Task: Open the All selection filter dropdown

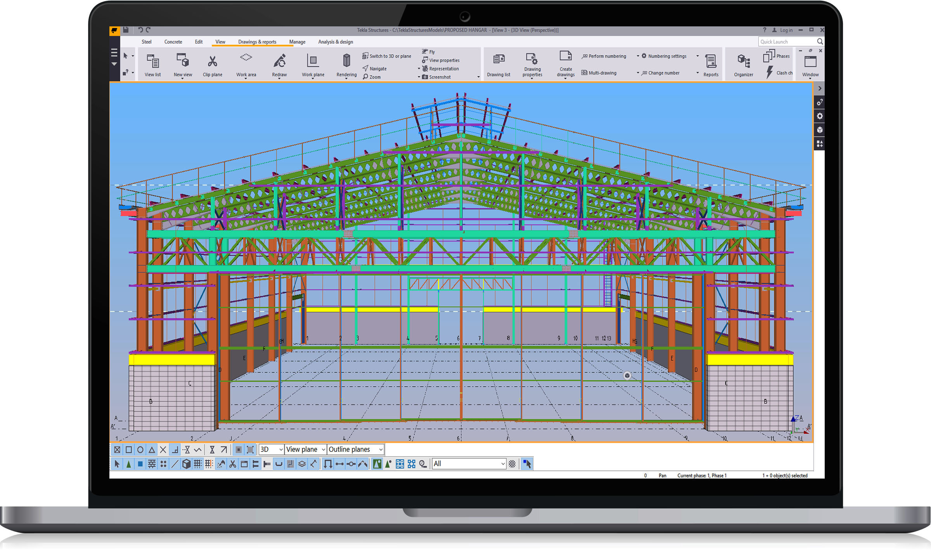Action: tap(469, 464)
